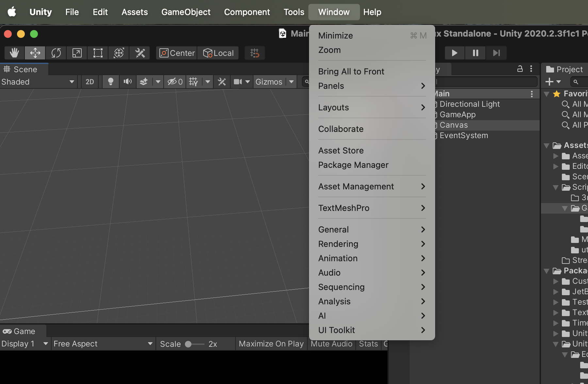This screenshot has width=588, height=384.
Task: Toggle scene grid visibility
Action: click(193, 82)
